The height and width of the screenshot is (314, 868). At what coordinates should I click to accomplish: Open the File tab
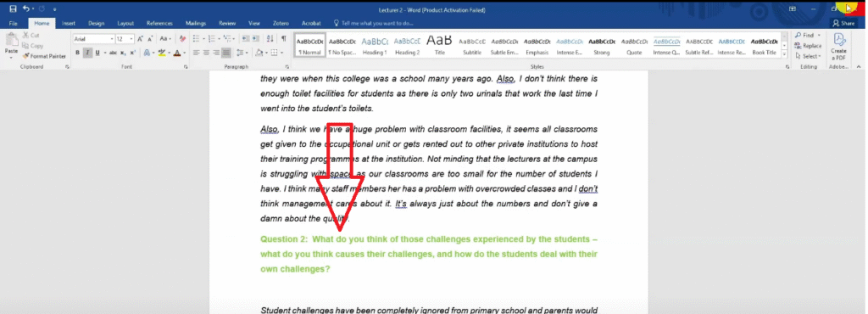14,24
